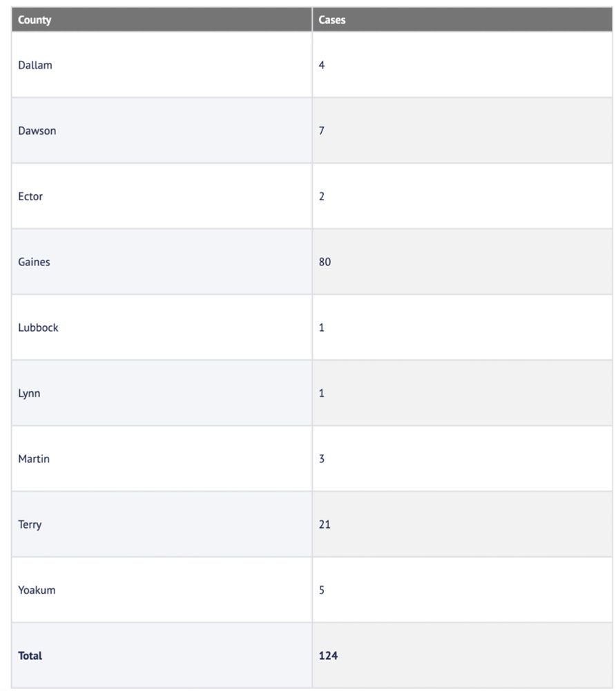Click Dawson case count 7

tap(321, 131)
